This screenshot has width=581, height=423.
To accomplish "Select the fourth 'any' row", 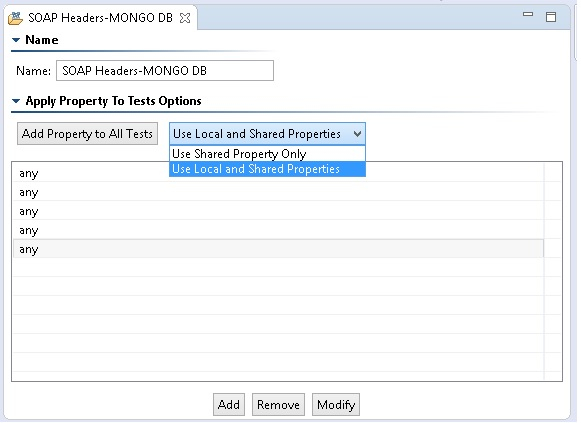I will 278,230.
